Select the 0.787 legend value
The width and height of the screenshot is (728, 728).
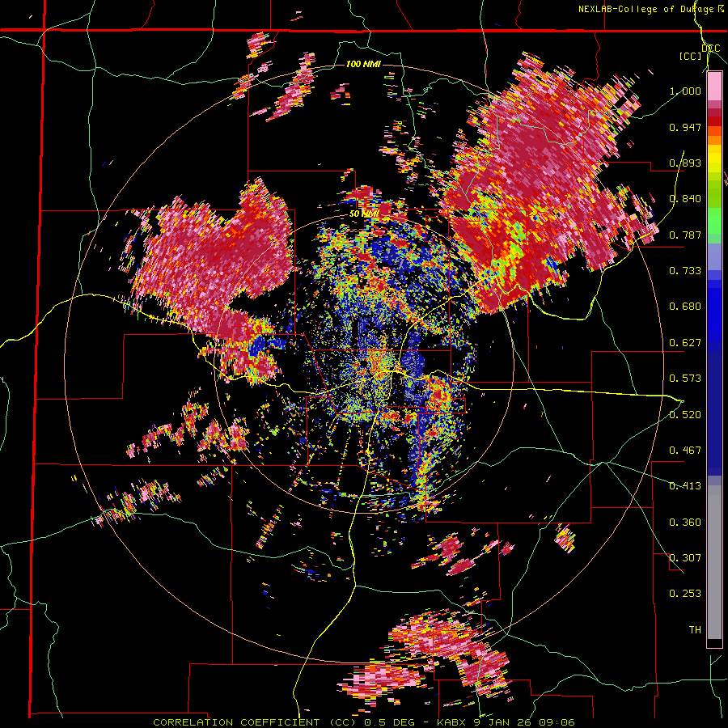click(x=685, y=235)
